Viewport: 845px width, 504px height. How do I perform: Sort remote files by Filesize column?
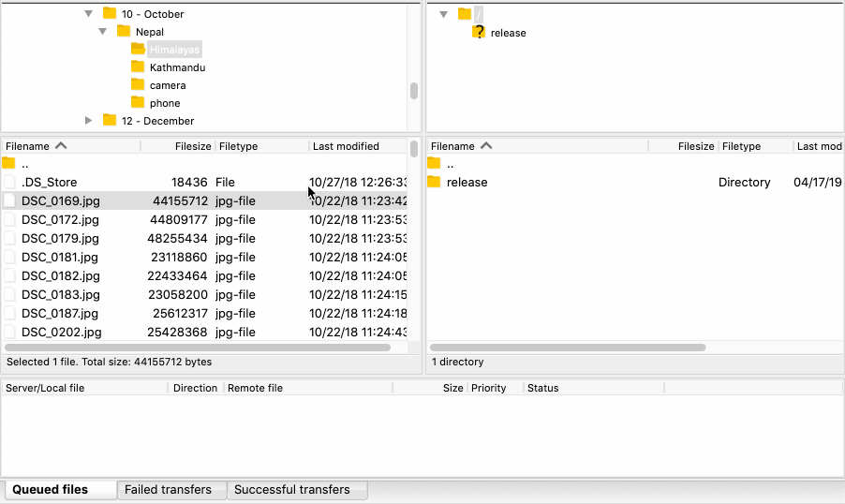(683, 146)
